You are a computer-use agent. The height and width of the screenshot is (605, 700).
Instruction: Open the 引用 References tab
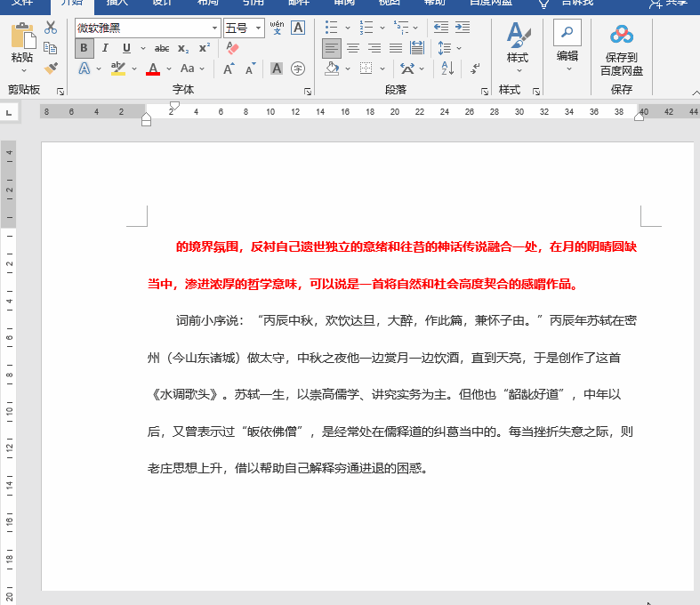[x=253, y=4]
